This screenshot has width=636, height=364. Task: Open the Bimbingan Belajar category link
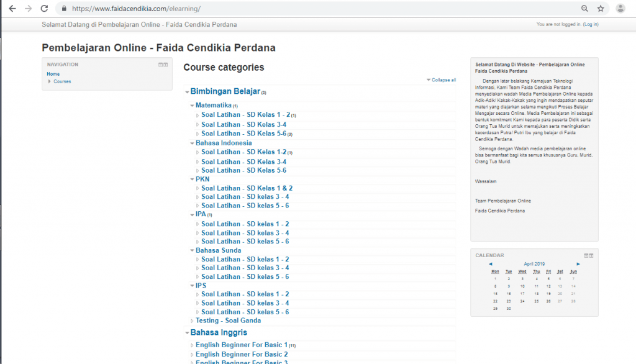225,91
